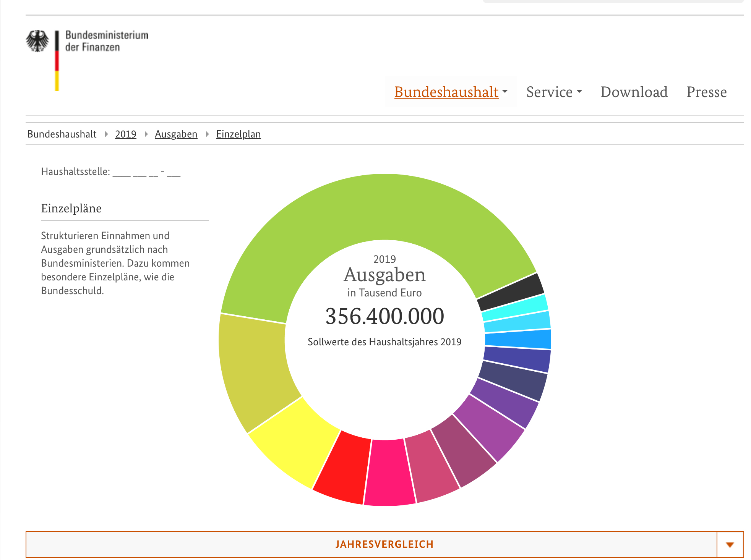751x560 pixels.
Task: Click the 2019 breadcrumb link
Action: [125, 134]
